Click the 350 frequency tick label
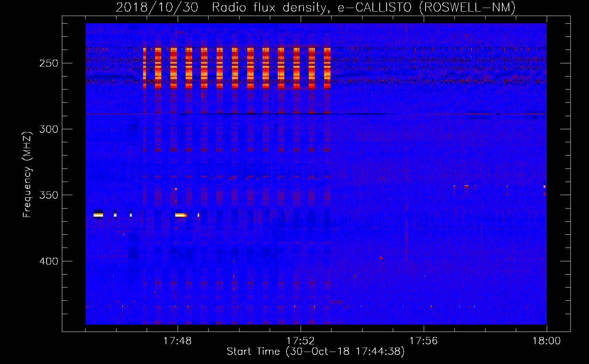589x364 pixels. (49, 195)
